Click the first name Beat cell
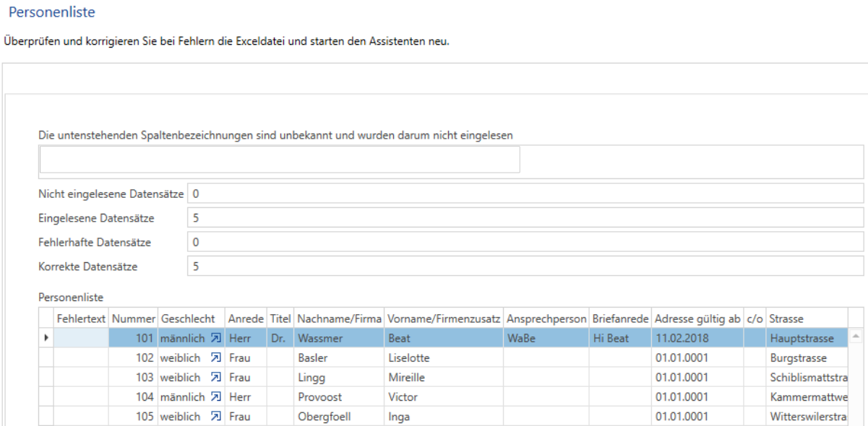The width and height of the screenshot is (868, 426). pos(444,338)
